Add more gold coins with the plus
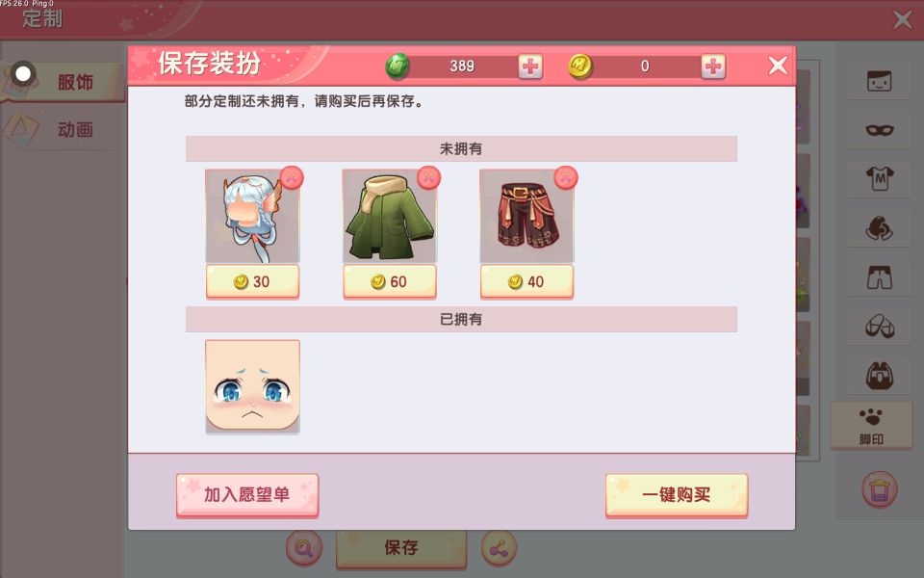This screenshot has width=924, height=578. (x=713, y=66)
